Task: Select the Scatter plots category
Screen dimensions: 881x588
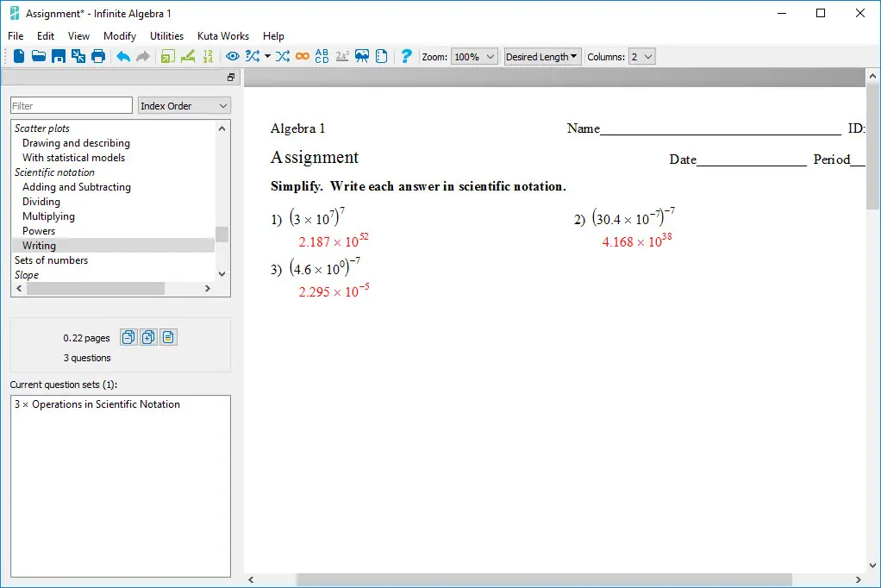Action: pos(42,128)
